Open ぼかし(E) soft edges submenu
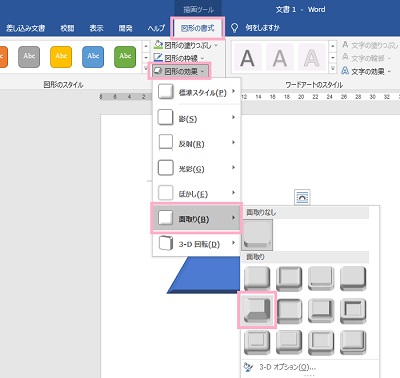This screenshot has height=378, width=400. coord(197,193)
